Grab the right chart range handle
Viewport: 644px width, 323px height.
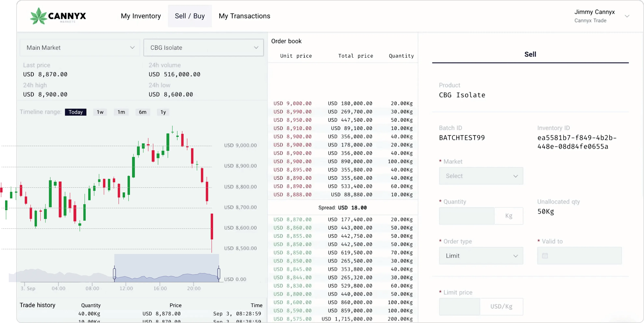(x=219, y=274)
